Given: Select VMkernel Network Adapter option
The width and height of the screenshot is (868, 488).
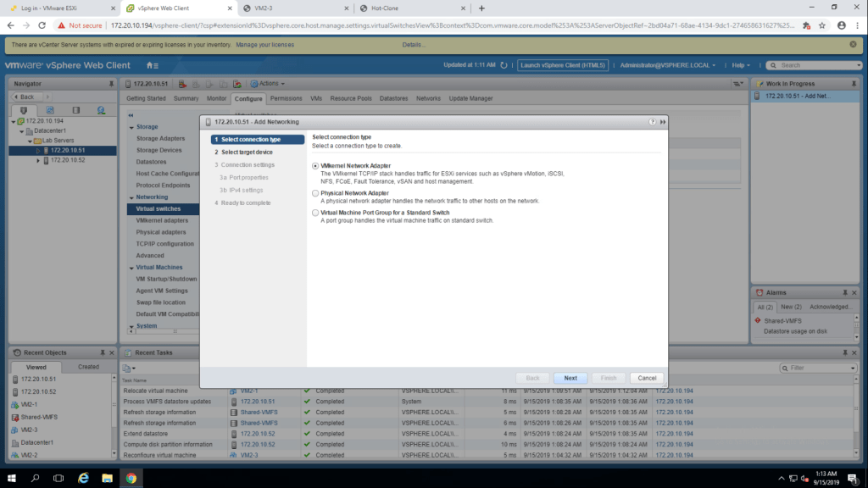Looking at the screenshot, I should (x=316, y=166).
